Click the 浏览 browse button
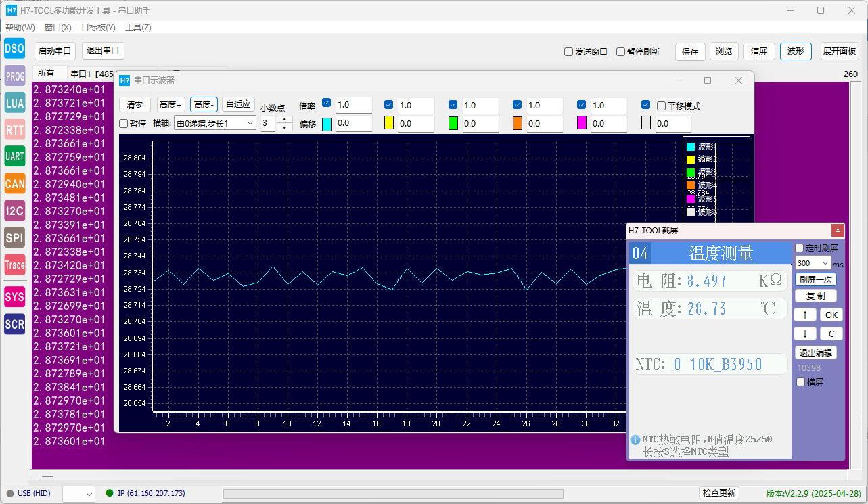Image resolution: width=868 pixels, height=504 pixels. pyautogui.click(x=724, y=51)
